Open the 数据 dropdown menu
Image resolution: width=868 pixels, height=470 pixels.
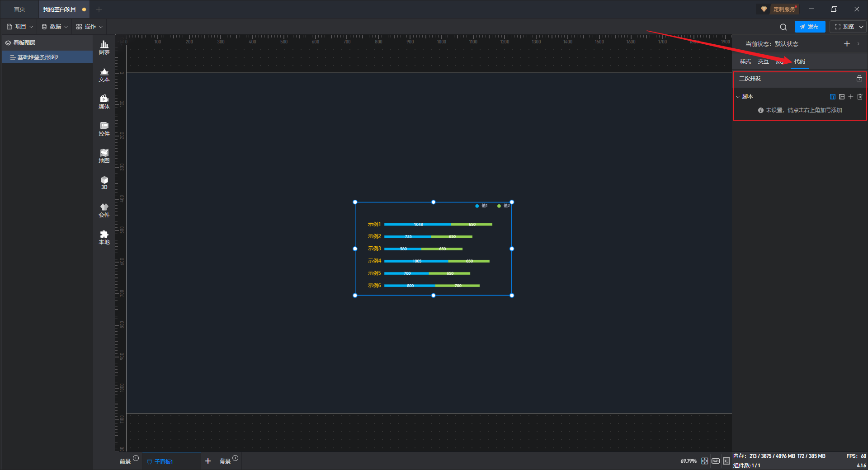[55, 27]
